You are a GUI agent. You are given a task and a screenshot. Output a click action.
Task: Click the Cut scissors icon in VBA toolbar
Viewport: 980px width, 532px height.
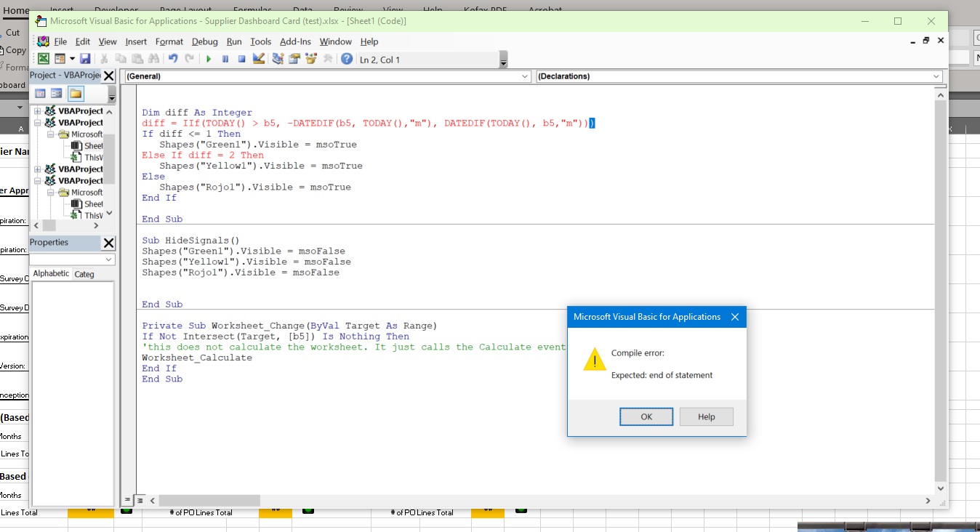pyautogui.click(x=104, y=59)
